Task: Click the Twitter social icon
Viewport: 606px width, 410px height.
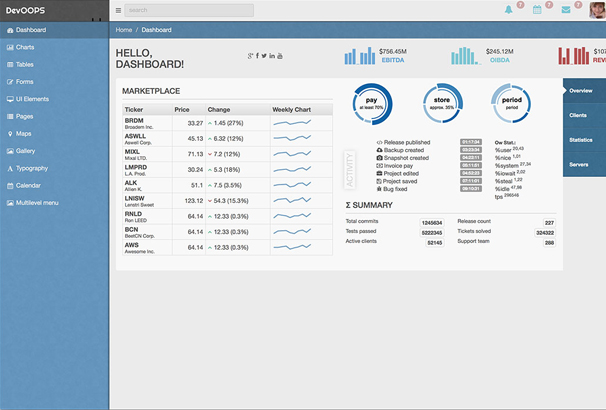Action: coord(264,55)
